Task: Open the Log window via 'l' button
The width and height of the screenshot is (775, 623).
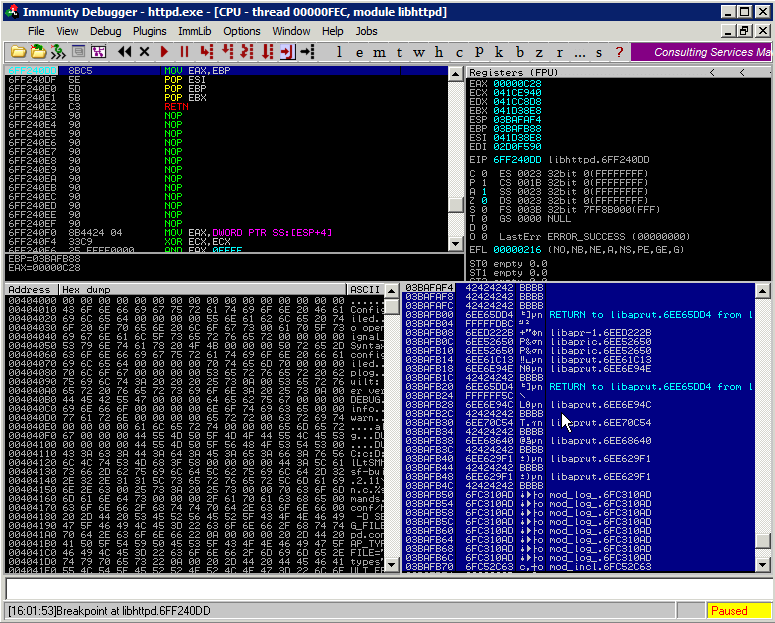Action: 340,52
